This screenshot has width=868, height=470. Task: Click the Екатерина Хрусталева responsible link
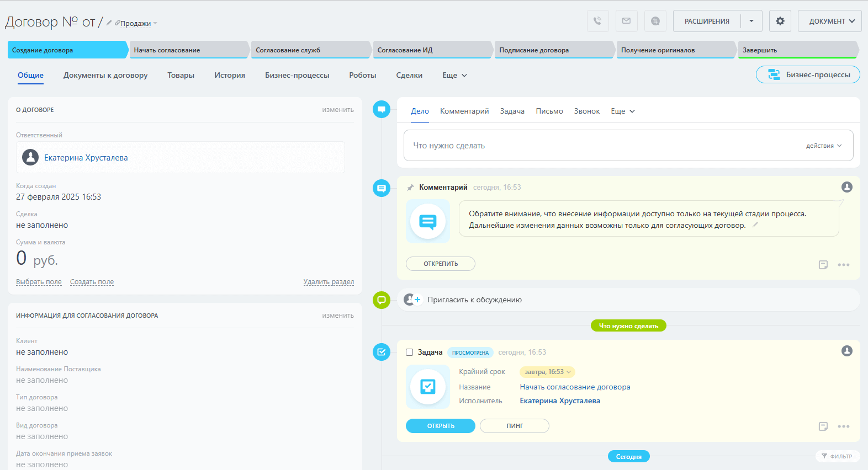coord(86,158)
